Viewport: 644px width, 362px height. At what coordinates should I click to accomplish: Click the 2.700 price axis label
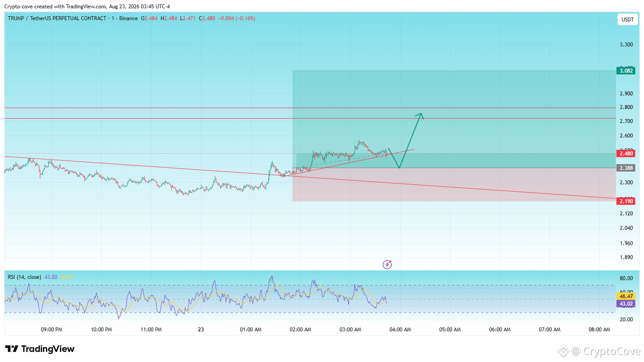click(626, 121)
